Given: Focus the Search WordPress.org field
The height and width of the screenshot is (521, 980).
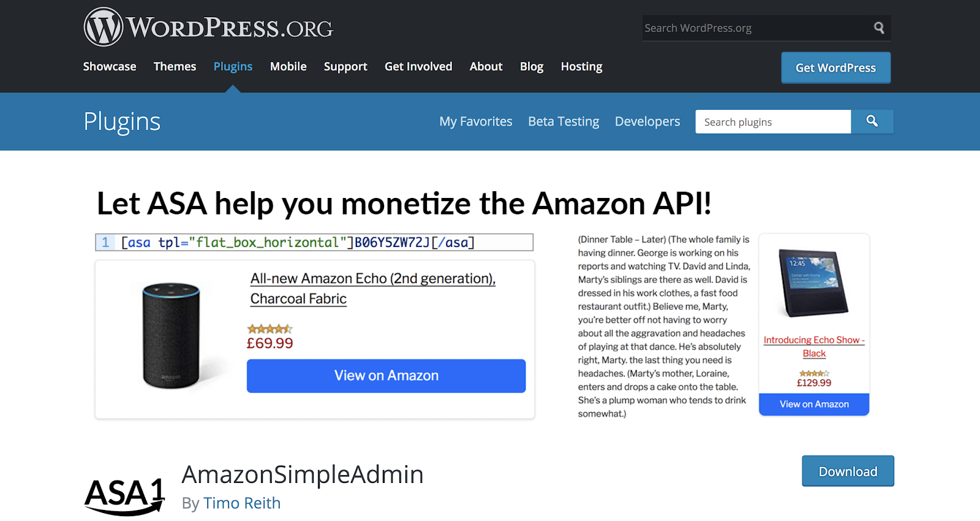Looking at the screenshot, I should [x=756, y=28].
